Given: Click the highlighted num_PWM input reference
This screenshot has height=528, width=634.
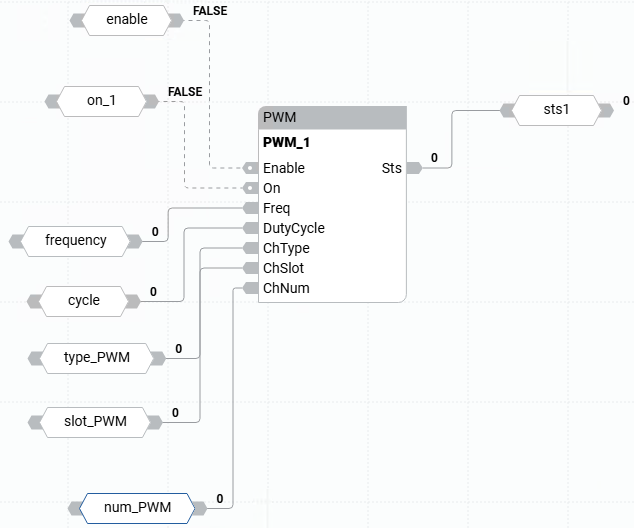Looking at the screenshot, I should coord(135,508).
